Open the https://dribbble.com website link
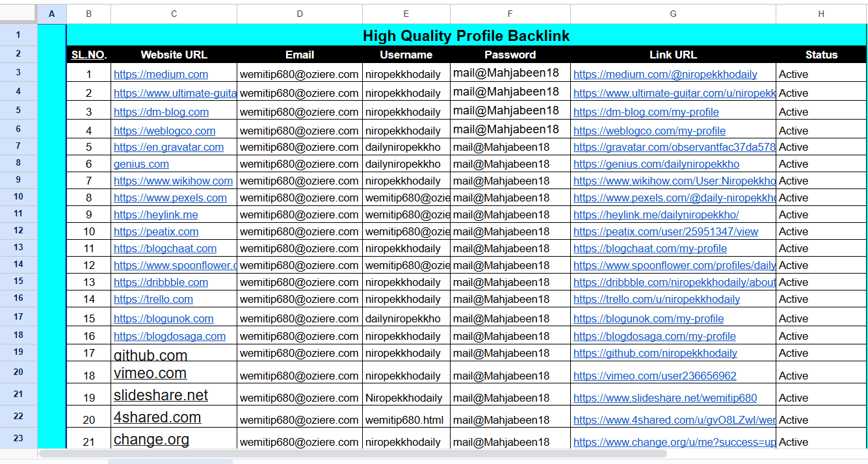 point(161,282)
